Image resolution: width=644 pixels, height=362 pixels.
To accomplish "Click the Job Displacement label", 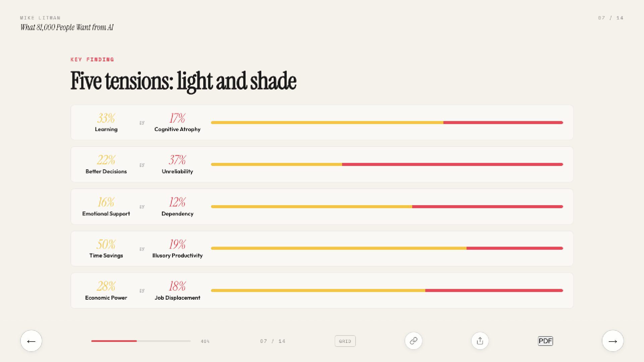I will click(x=177, y=298).
